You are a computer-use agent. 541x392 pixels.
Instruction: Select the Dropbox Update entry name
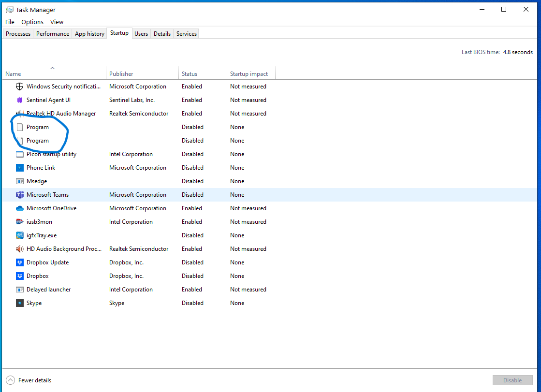pos(47,262)
